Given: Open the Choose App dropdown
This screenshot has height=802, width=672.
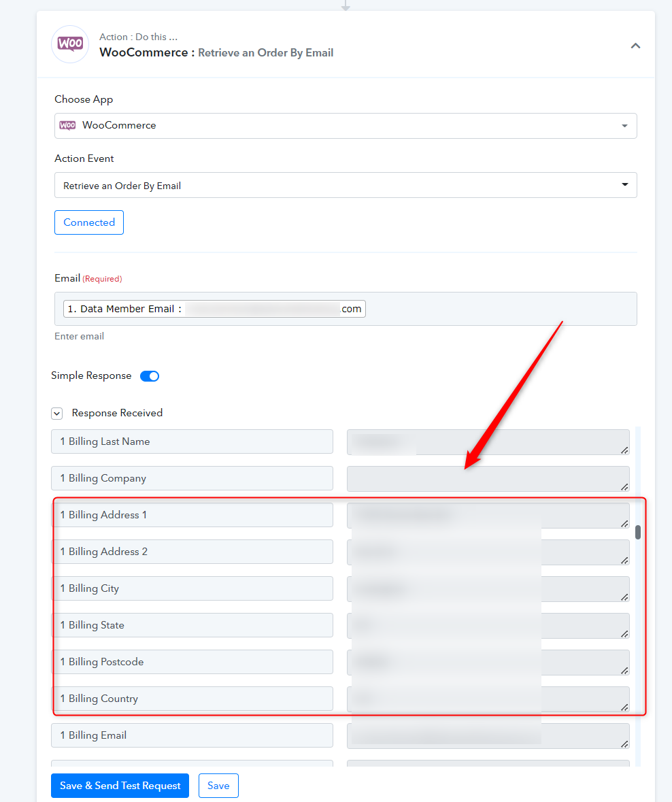Looking at the screenshot, I should coord(346,126).
